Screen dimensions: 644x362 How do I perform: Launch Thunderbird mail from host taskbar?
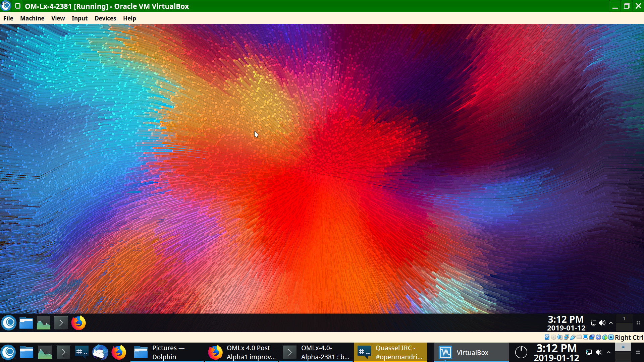click(x=100, y=352)
